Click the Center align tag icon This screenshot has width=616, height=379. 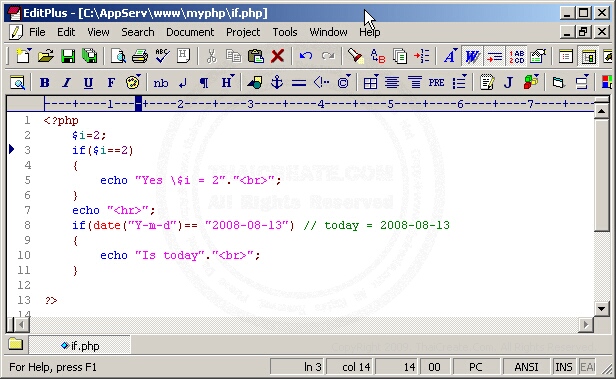[x=392, y=82]
